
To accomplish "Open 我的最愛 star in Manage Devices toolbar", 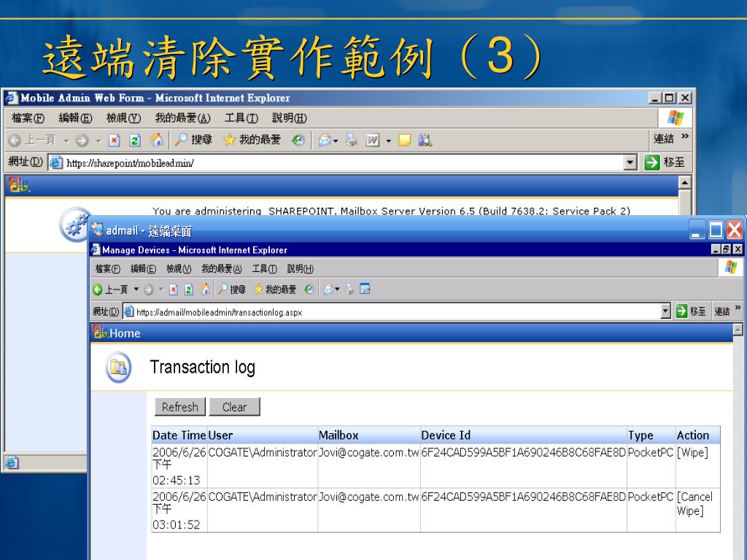I will point(275,289).
